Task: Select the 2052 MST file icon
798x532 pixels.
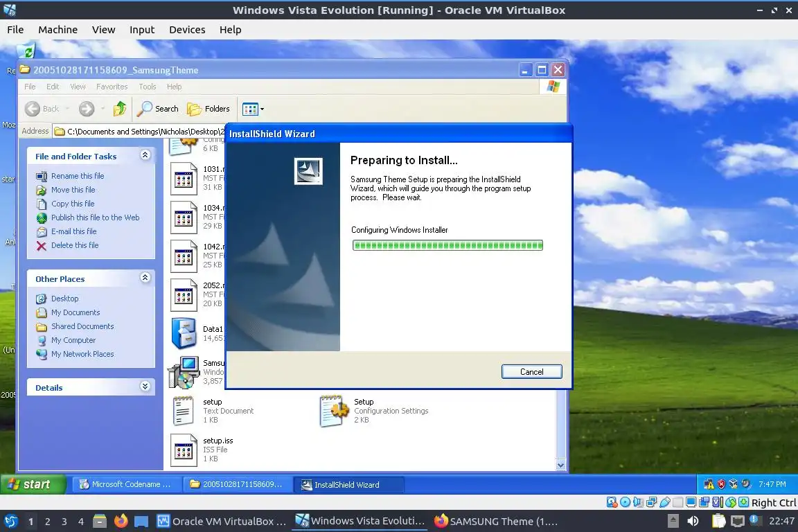Action: click(x=183, y=295)
